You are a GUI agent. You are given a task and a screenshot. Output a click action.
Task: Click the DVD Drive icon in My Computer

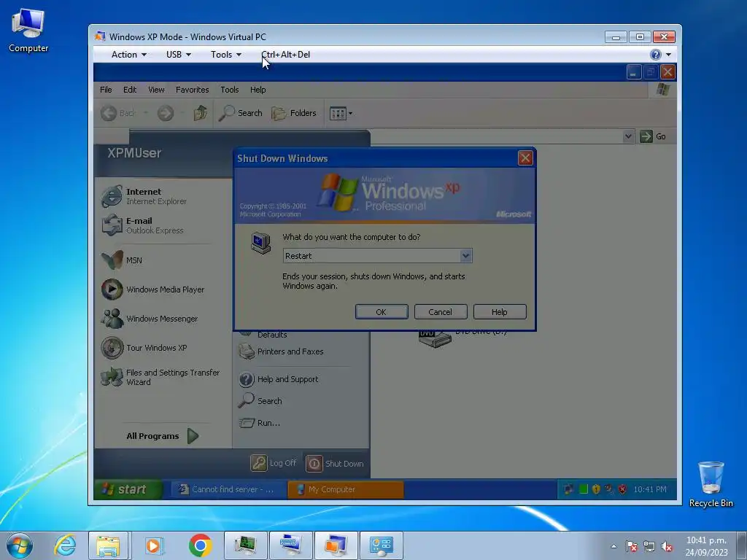pos(435,338)
